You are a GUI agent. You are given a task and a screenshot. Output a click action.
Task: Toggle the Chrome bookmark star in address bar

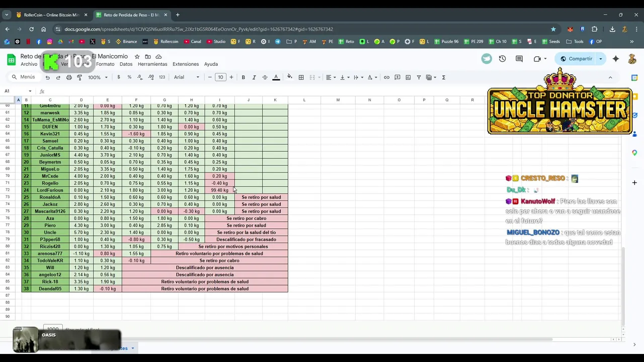(x=553, y=29)
